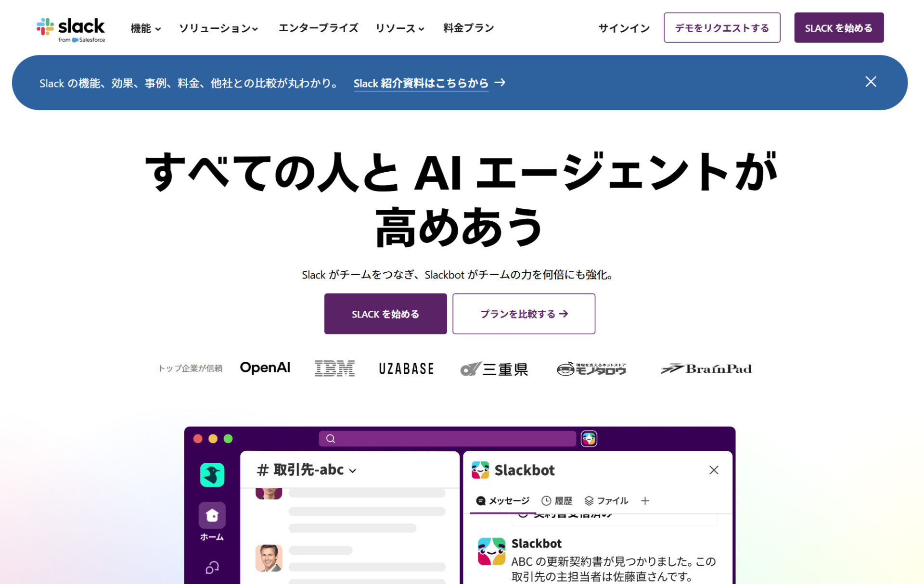The image size is (924, 584).
Task: Click the yellow window dot in mockup
Action: coord(213,439)
